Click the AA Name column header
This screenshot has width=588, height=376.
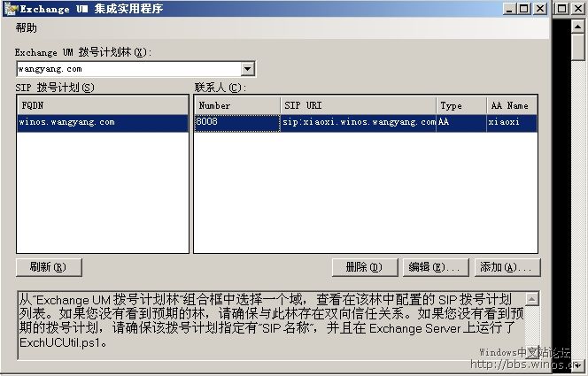(511, 105)
